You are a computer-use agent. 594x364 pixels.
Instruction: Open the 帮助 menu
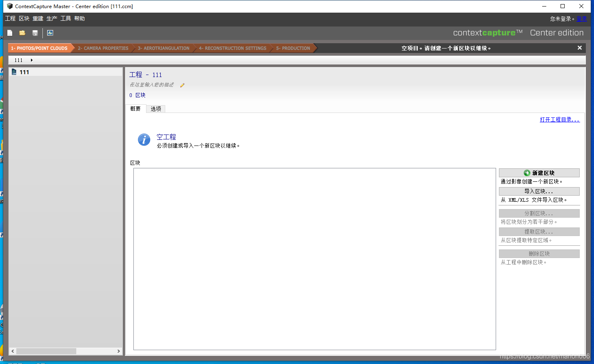(80, 18)
